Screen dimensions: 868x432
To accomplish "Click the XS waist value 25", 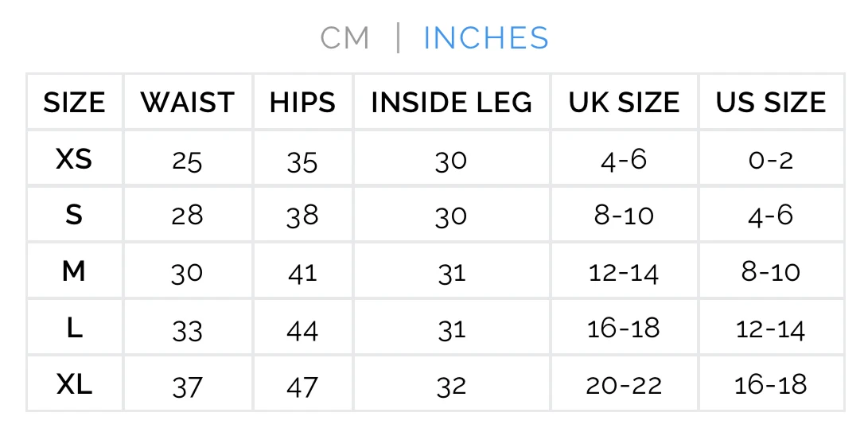I will tap(188, 161).
